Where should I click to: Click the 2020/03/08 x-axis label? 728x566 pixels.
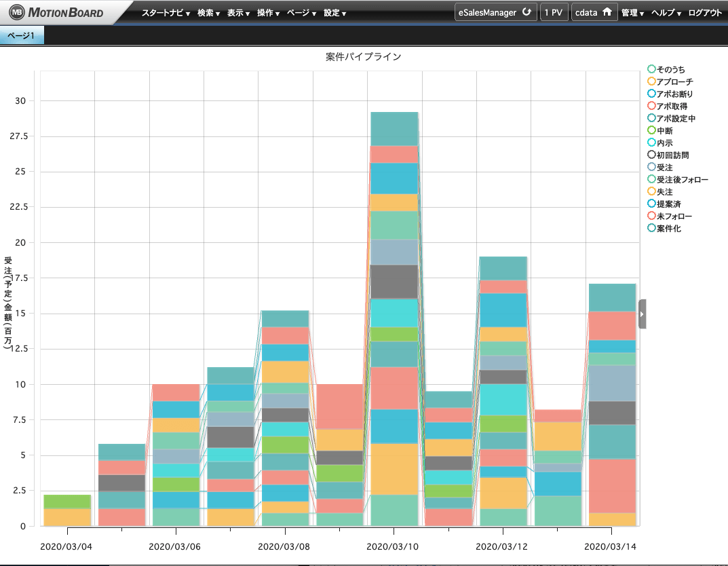click(x=284, y=546)
